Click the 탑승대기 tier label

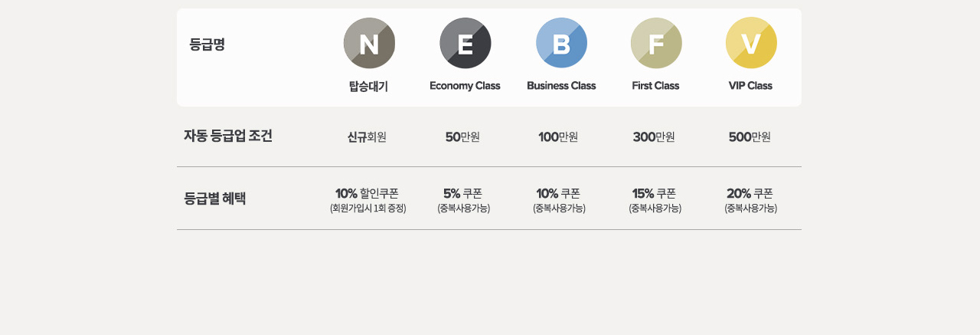tap(368, 86)
